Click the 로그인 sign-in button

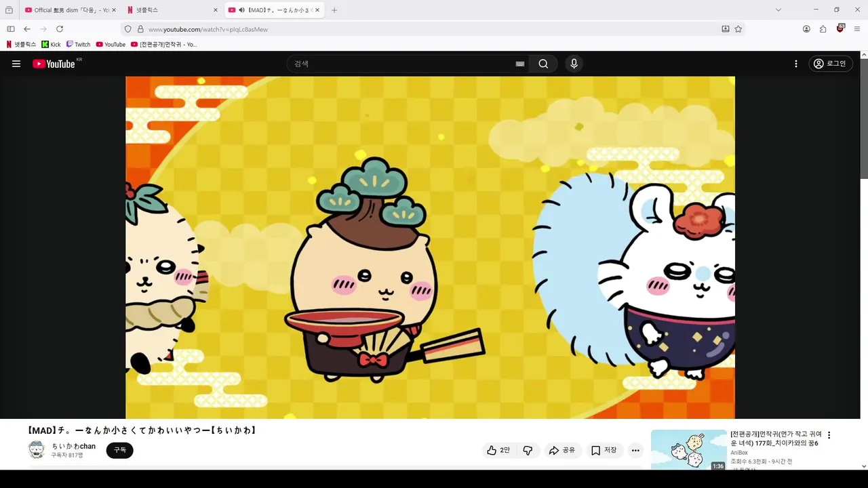tap(831, 64)
